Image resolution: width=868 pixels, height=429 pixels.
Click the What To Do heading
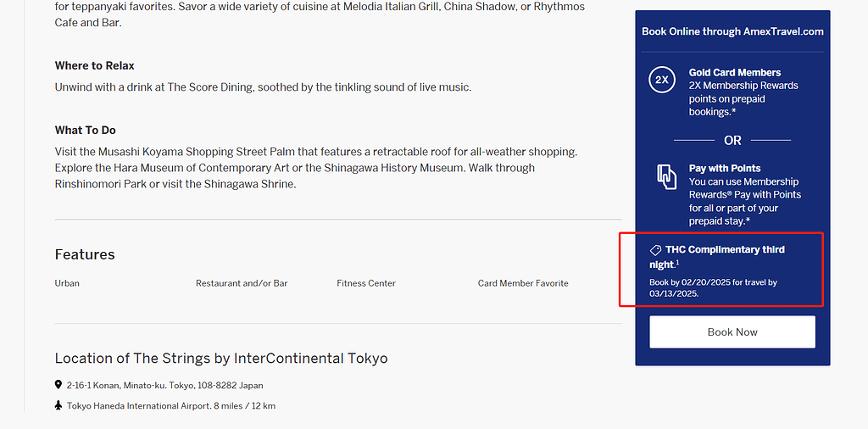pos(86,130)
